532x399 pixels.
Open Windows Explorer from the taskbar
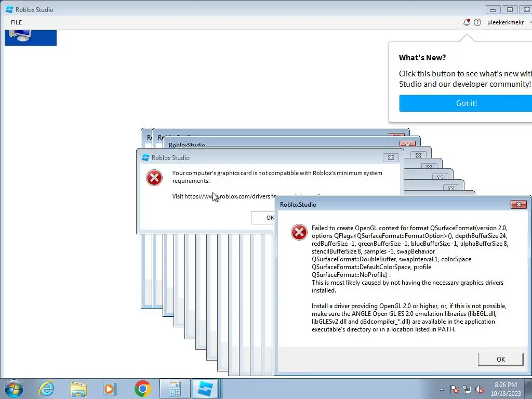pos(79,389)
